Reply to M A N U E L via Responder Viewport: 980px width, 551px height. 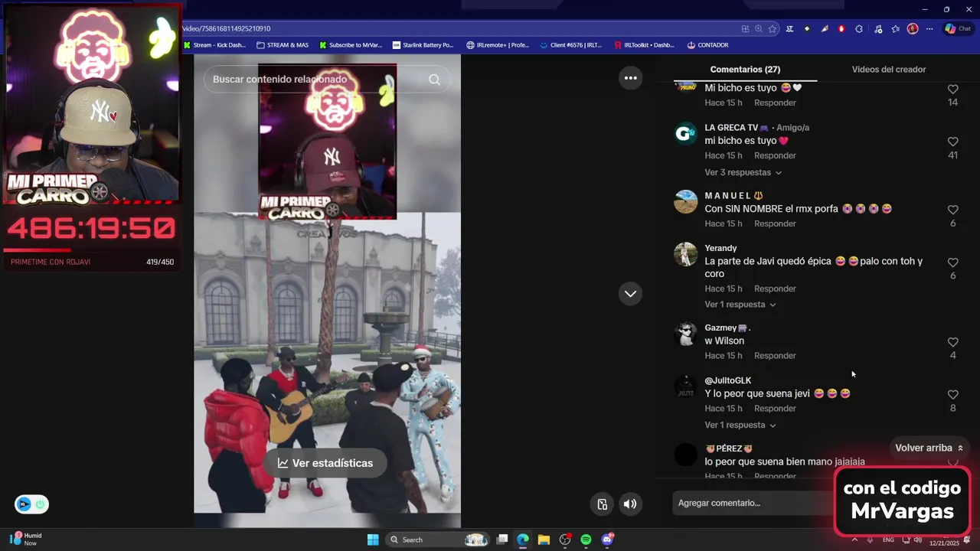(x=775, y=224)
